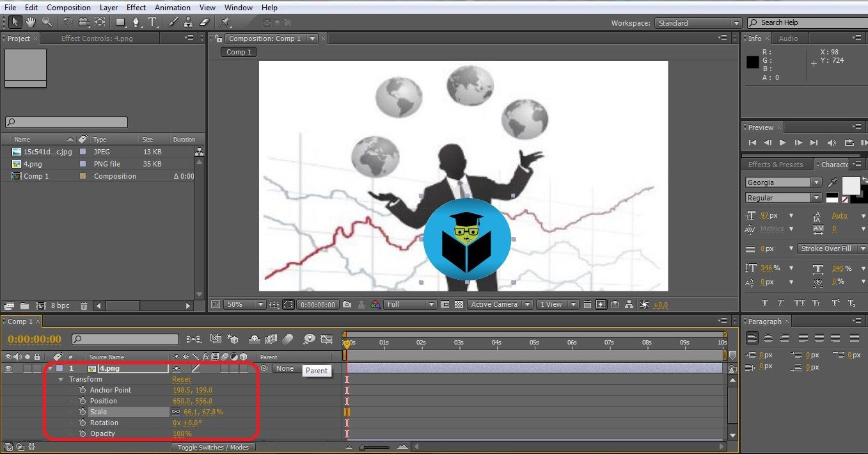Activate the Horizontal Type tool
The width and height of the screenshot is (868, 454).
click(152, 22)
